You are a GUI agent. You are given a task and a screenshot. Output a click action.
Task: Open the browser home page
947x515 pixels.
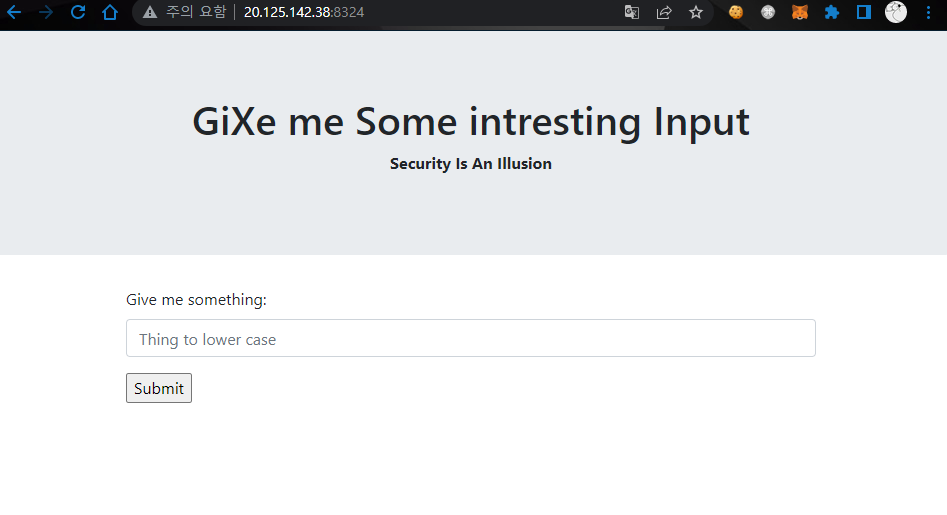click(x=110, y=12)
